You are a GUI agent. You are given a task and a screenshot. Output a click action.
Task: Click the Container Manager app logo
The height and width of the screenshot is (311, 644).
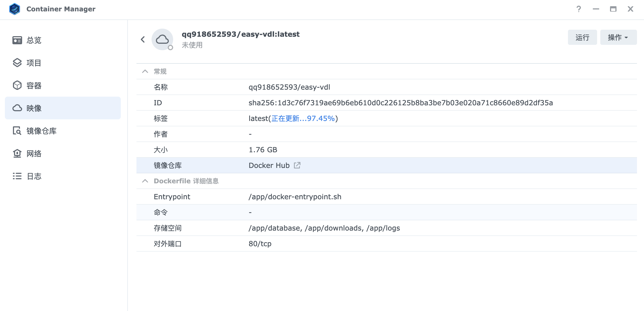(15, 9)
